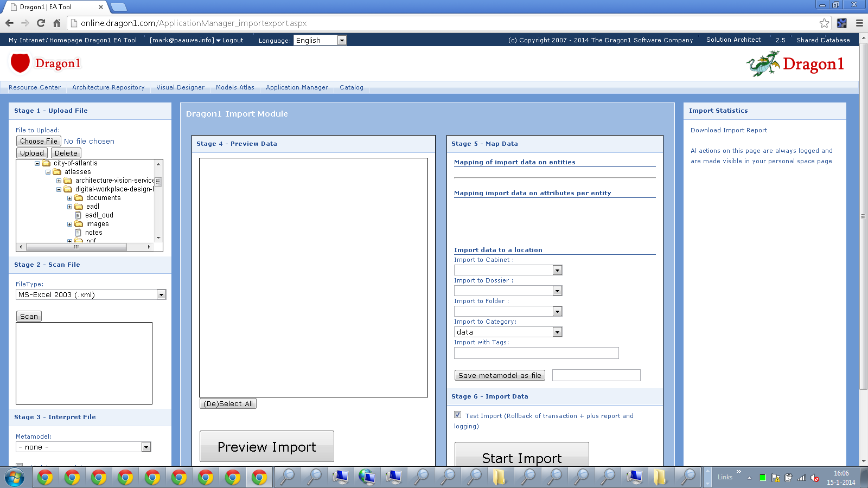This screenshot has height=488, width=868.
Task: Open the Import to Folder dropdown
Action: 508,311
